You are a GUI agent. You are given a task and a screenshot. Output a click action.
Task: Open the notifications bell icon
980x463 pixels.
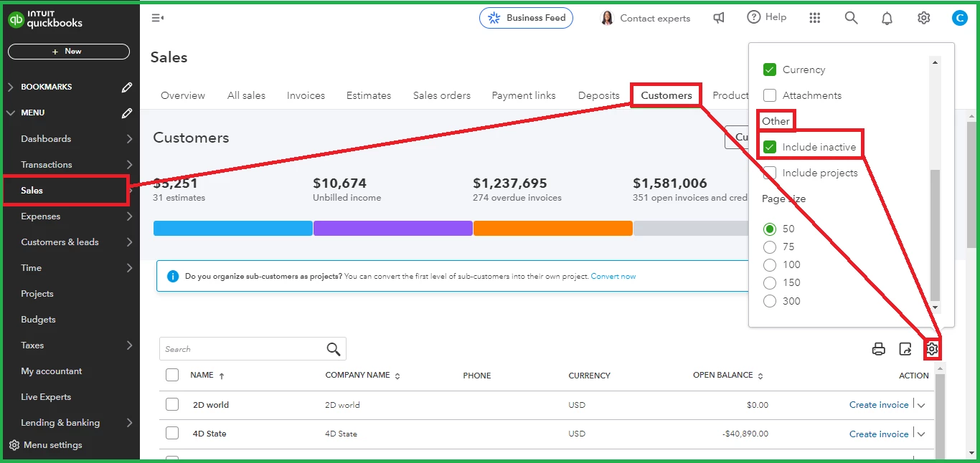[887, 18]
